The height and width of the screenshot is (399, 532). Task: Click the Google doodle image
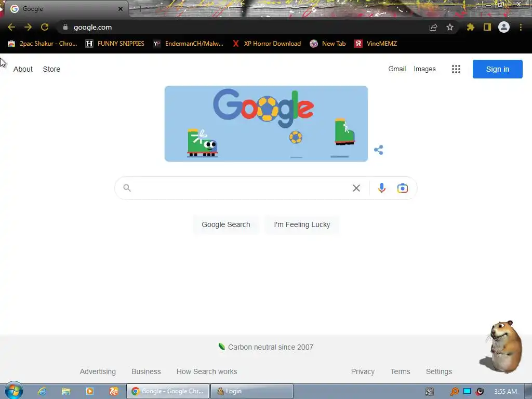pyautogui.click(x=266, y=124)
